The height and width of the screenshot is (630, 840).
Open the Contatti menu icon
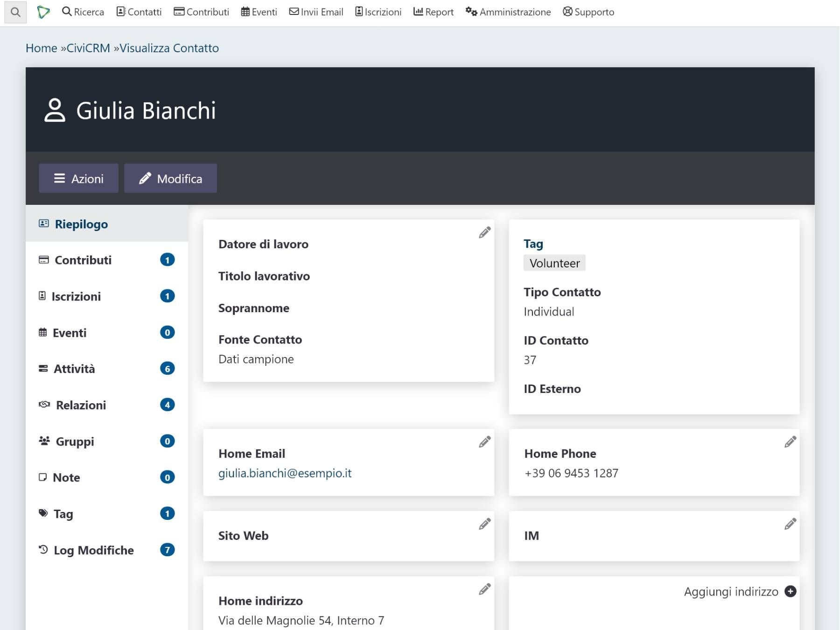tap(121, 11)
